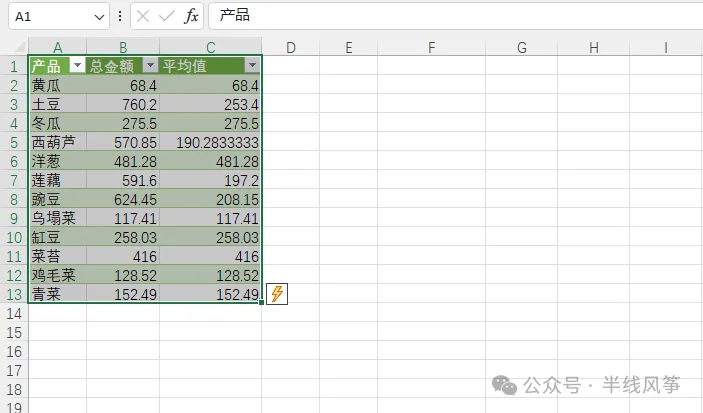Viewport: 703px width, 413px height.
Task: Click the Insert Function fx icon
Action: point(191,16)
